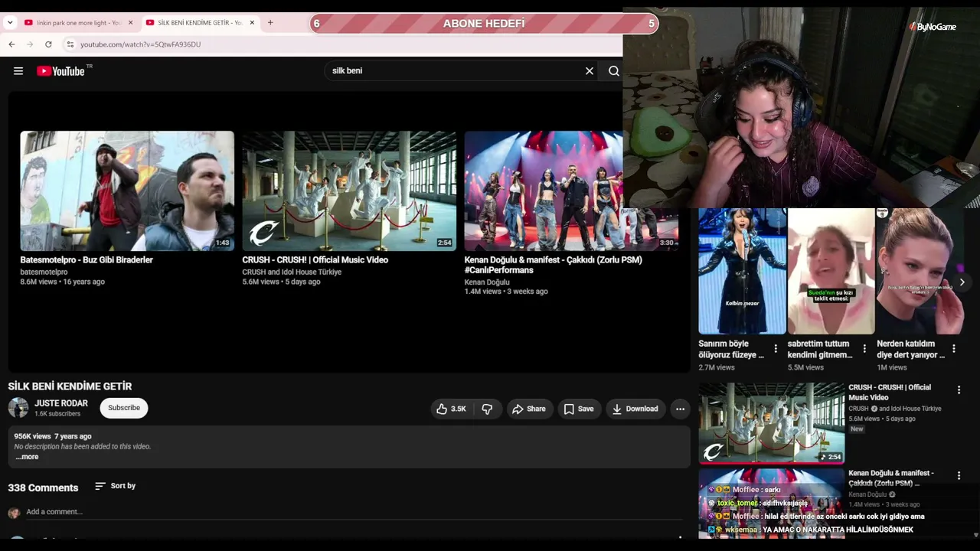
Task: Open the 'Sort by' comments dropdown
Action: 115,486
